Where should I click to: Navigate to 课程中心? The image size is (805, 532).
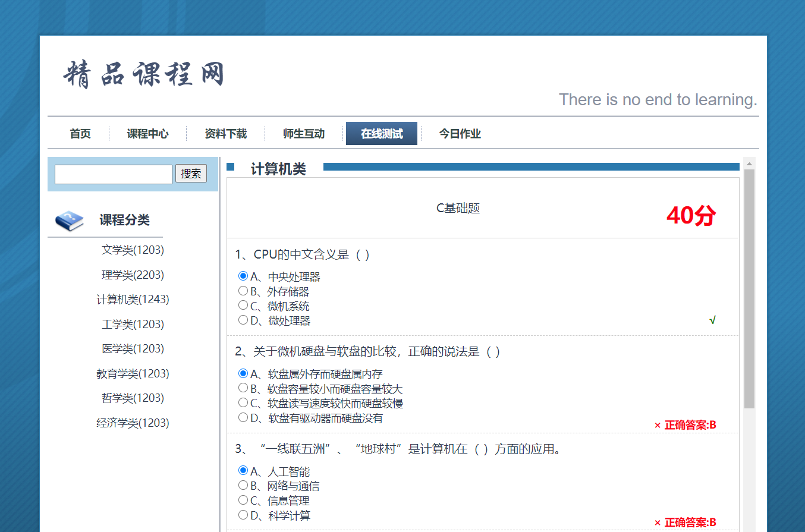click(148, 133)
